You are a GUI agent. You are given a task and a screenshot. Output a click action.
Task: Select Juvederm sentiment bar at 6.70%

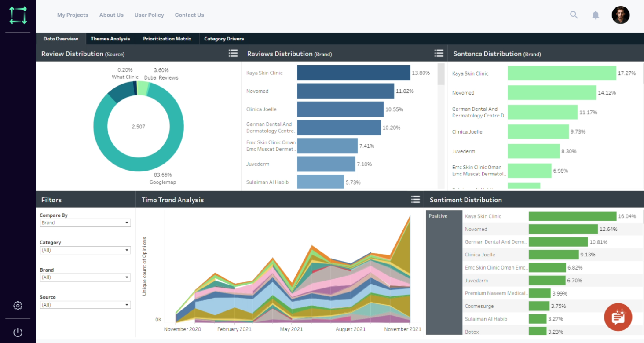click(547, 280)
